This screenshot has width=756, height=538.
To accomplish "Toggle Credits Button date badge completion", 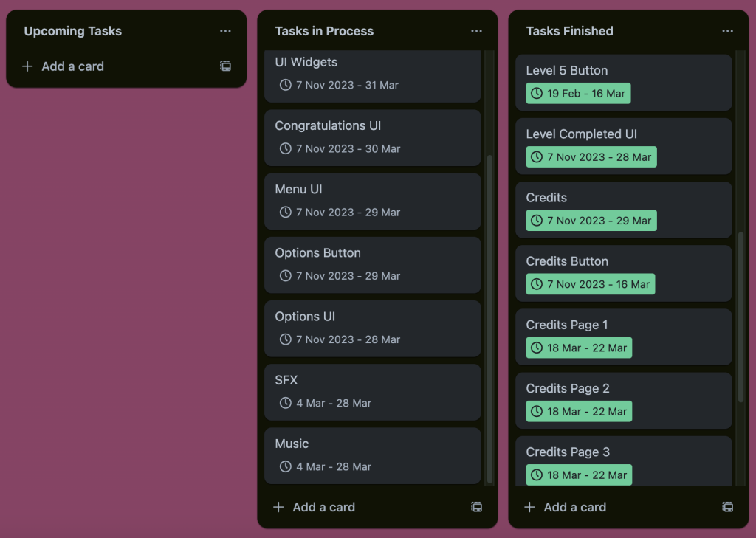I will [590, 284].
